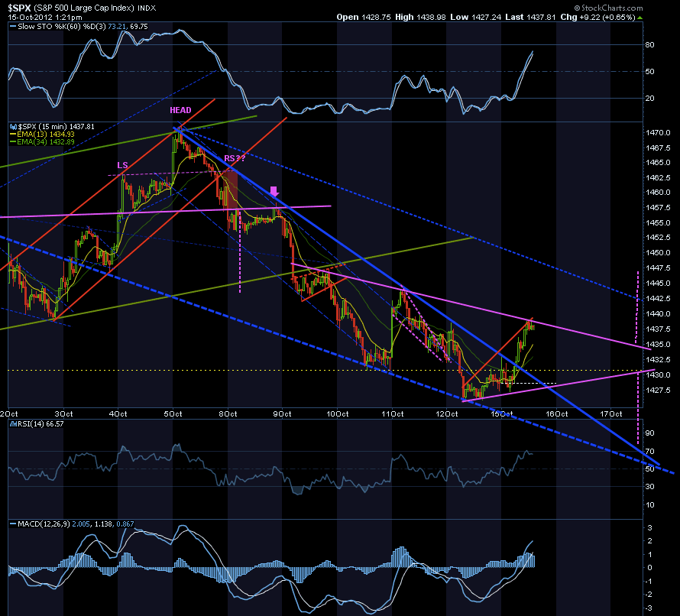Click the Slow STO legend color marker
The height and width of the screenshot is (616, 680).
pos(12,27)
